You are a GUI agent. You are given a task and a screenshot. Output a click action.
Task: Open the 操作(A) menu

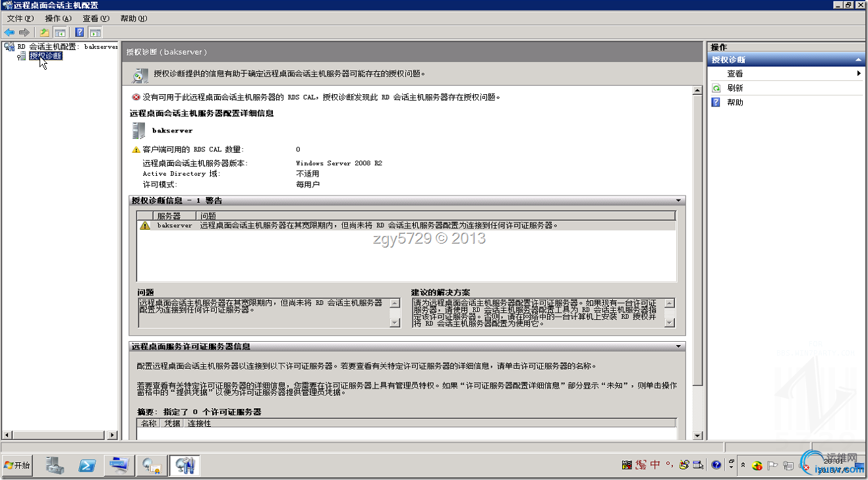click(x=58, y=18)
